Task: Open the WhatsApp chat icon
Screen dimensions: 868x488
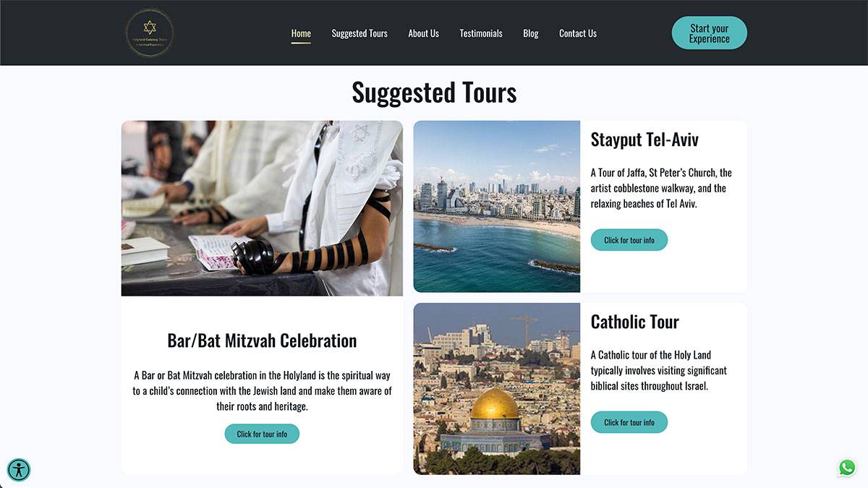Action: pos(847,468)
